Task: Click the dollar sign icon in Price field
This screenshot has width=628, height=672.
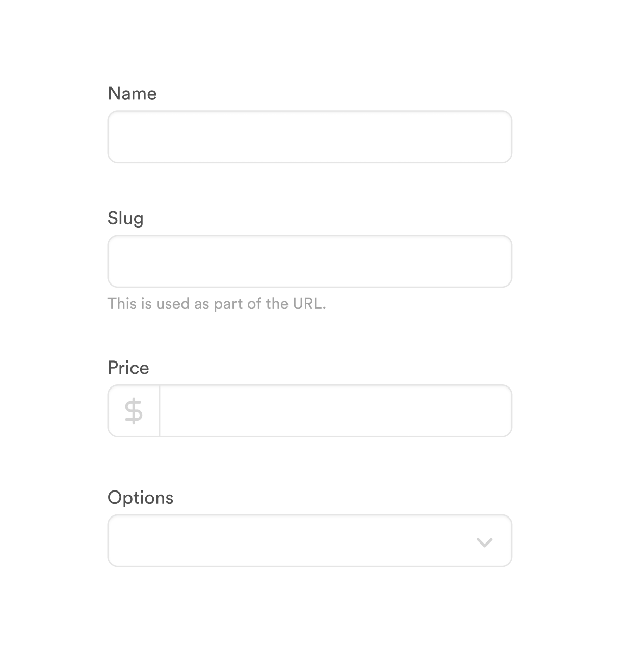Action: tap(133, 410)
